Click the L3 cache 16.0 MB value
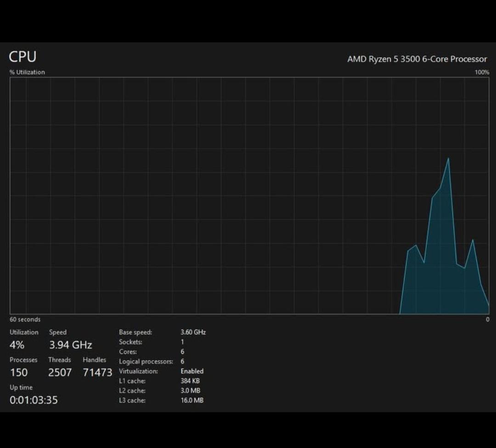Screen dimensions: 496x448 [x=192, y=400]
